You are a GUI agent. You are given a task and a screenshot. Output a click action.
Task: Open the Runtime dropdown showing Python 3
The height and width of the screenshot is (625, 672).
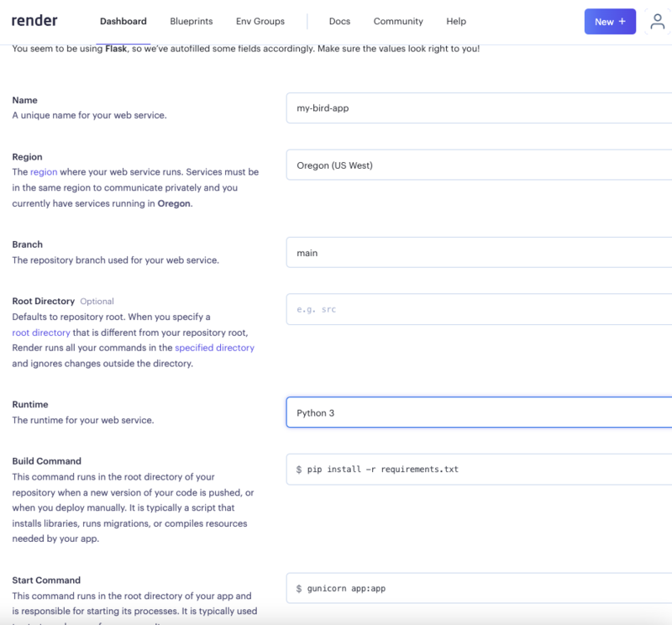(x=479, y=412)
